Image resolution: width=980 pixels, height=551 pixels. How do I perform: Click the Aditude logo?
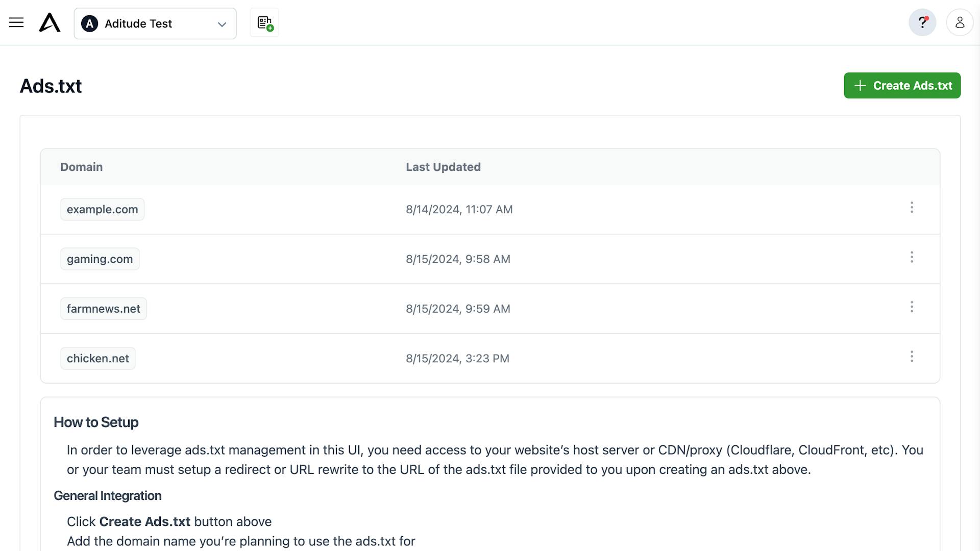[50, 23]
